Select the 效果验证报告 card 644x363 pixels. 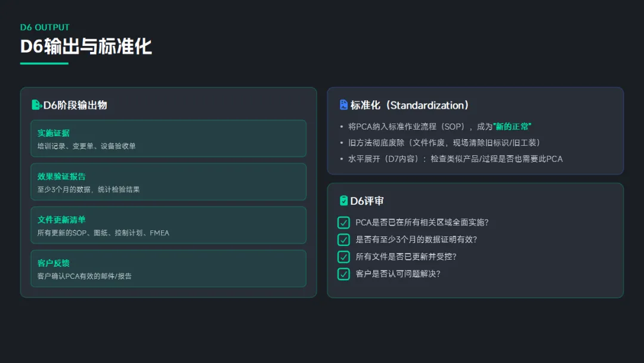[x=168, y=182]
